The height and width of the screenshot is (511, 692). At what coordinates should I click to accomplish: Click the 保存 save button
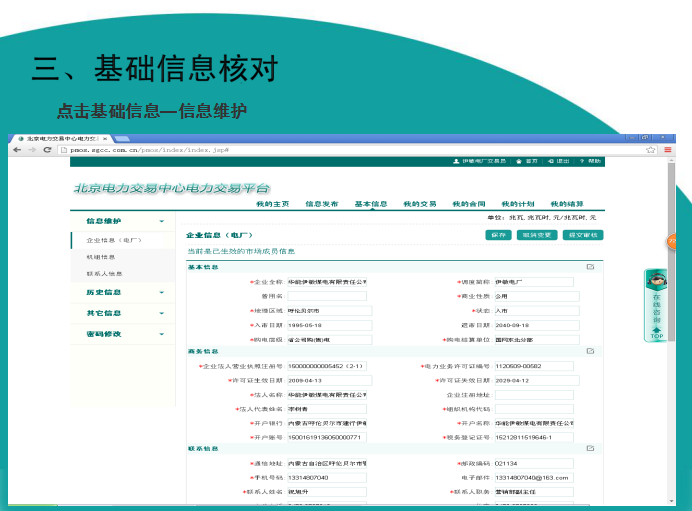(x=497, y=235)
